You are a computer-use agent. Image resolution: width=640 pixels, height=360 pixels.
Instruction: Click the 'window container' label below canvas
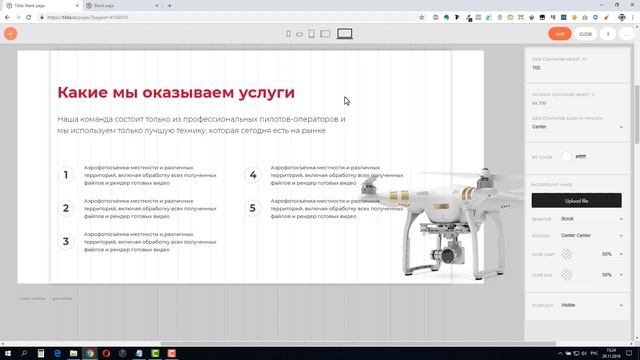32,299
